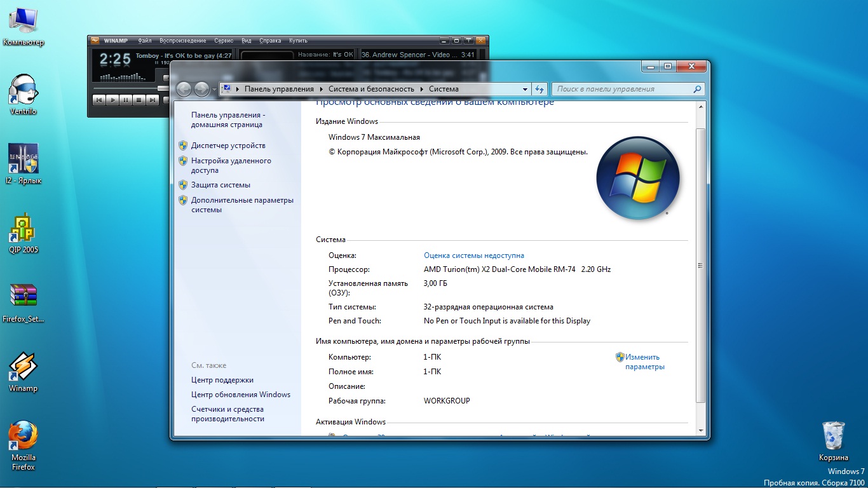Image resolution: width=868 pixels, height=488 pixels.
Task: Click the No Pen or Touch Input text
Action: pos(506,321)
